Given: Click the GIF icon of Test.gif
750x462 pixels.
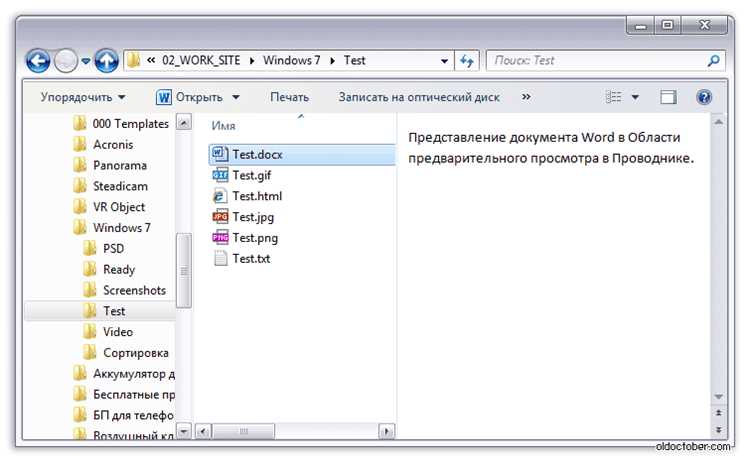Looking at the screenshot, I should 220,175.
